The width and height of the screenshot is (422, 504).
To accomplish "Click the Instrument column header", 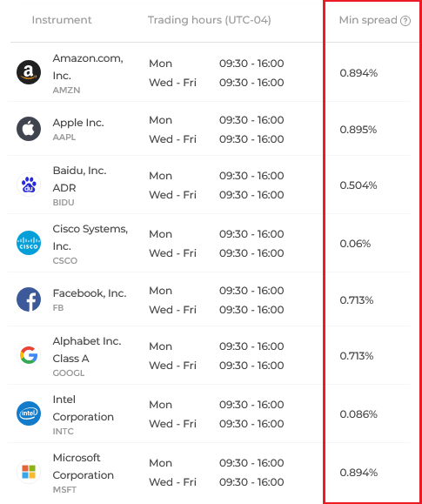I will [62, 20].
